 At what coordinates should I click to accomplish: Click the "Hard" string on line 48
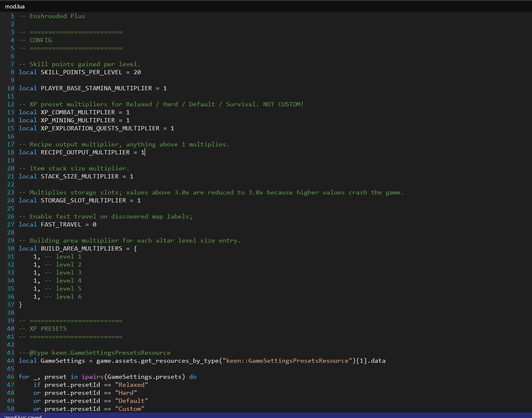point(126,393)
